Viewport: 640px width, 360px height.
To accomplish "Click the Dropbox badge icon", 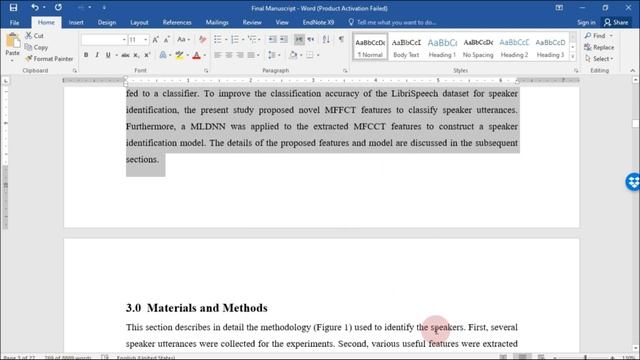I will pyautogui.click(x=633, y=182).
